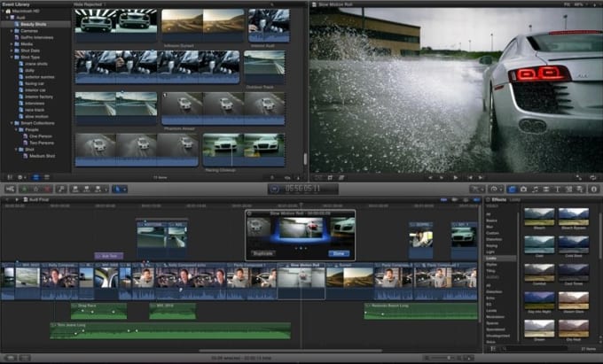Open the Music and Sound browser
603x364 pixels.
(x=535, y=189)
